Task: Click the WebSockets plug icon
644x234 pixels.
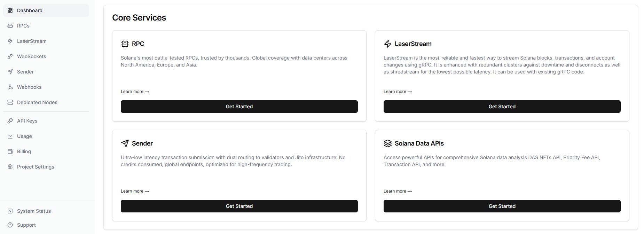Action: pos(10,56)
